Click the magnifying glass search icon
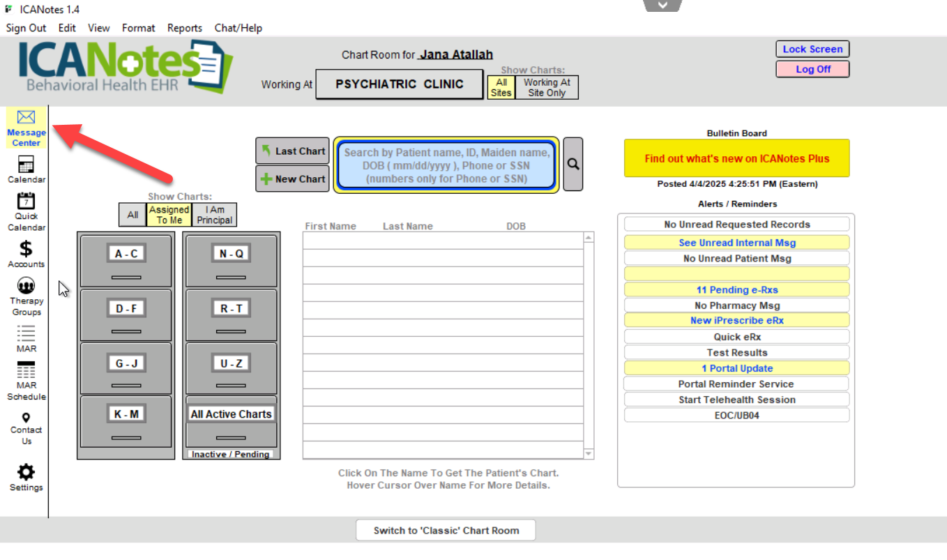Image resolution: width=947 pixels, height=560 pixels. (x=573, y=165)
